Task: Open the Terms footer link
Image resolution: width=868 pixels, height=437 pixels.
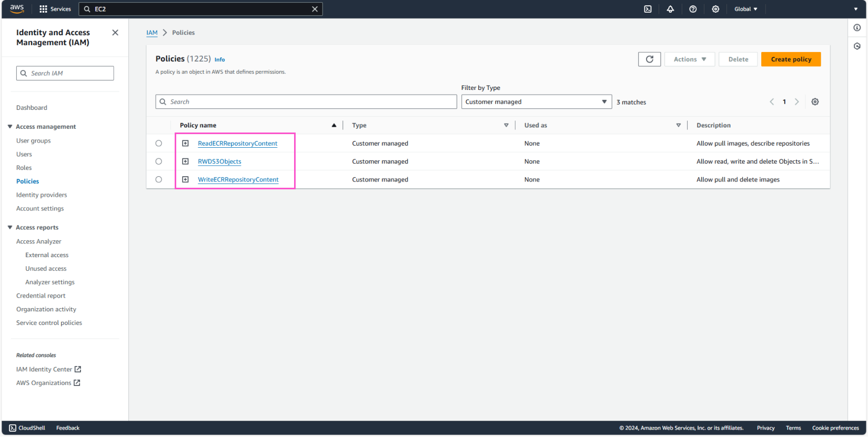Action: (x=793, y=428)
